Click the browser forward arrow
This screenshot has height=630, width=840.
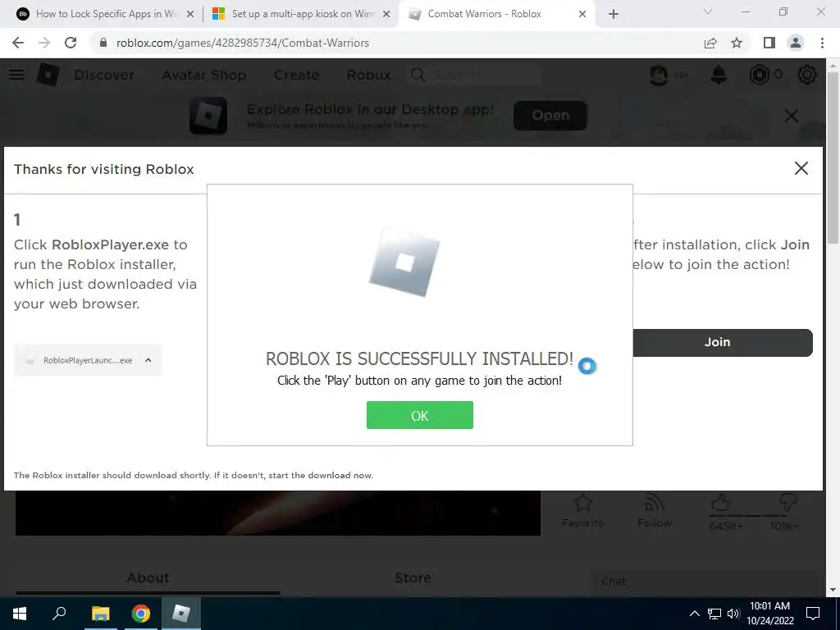[x=44, y=43]
